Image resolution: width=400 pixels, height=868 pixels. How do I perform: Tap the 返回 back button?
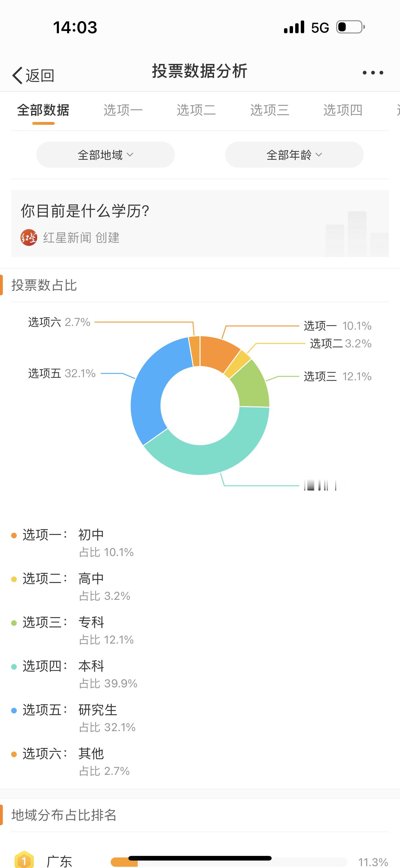(x=33, y=75)
